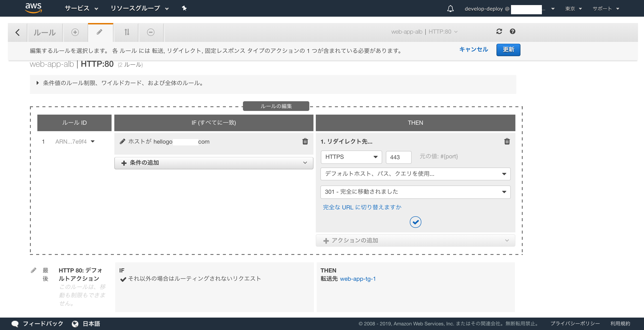This screenshot has height=330, width=644.
Task: Open AWS notifications bell
Action: [450, 9]
